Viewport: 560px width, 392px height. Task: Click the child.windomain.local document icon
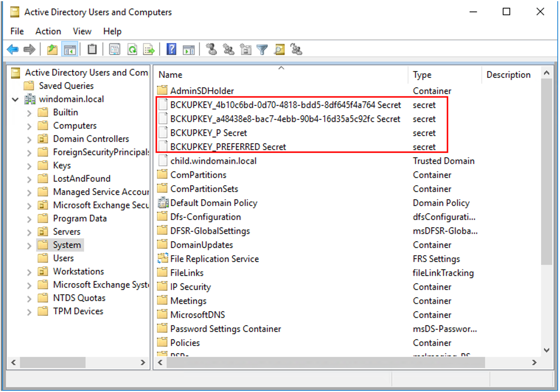[163, 161]
